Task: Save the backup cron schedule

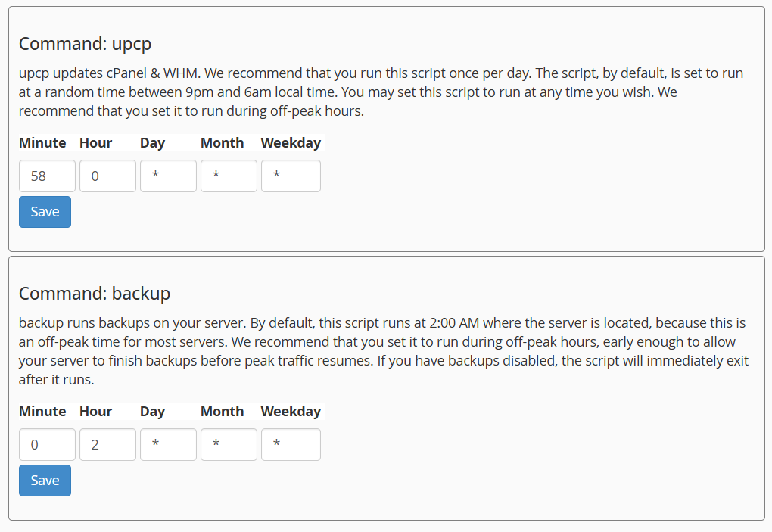Action: point(45,481)
